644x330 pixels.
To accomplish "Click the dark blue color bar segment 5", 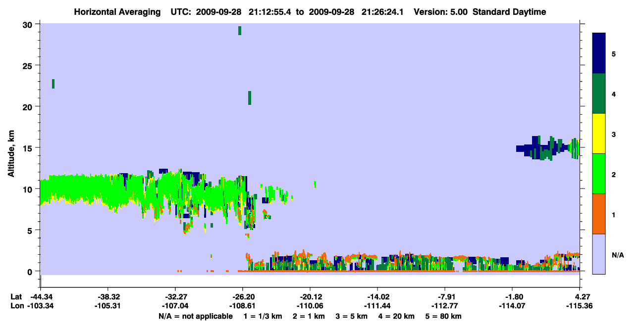I will tap(599, 53).
